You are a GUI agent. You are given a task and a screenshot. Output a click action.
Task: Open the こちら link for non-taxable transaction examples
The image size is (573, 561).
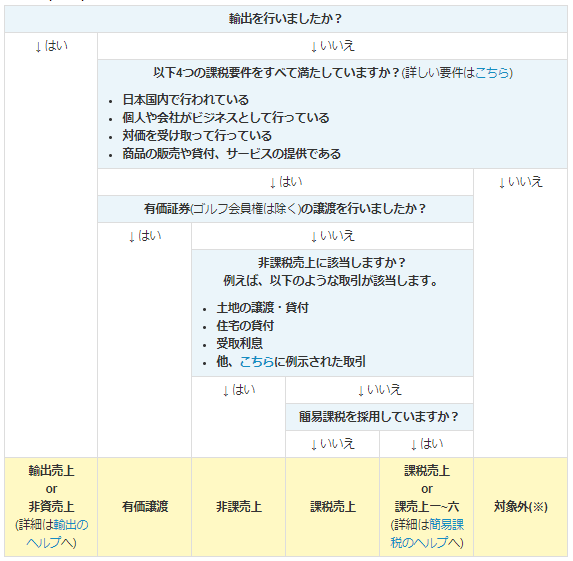(x=257, y=361)
